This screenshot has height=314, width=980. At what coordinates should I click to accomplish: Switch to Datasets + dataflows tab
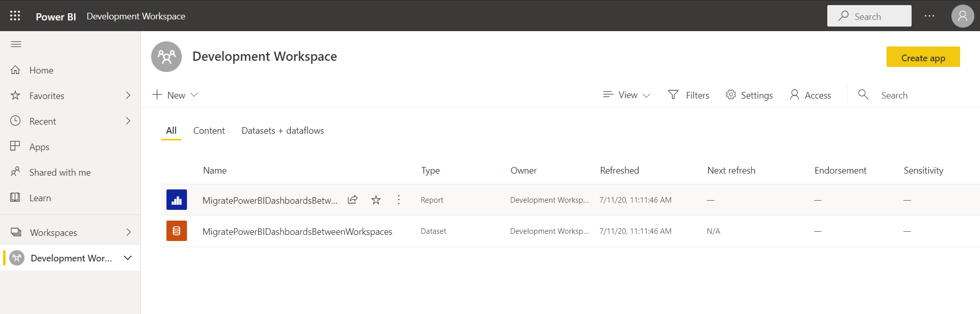point(282,131)
